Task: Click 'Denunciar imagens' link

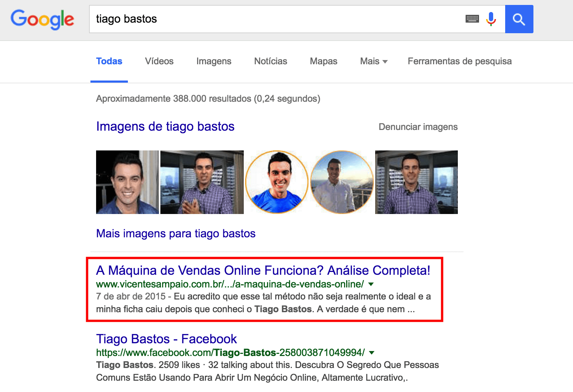Action: pyautogui.click(x=418, y=127)
